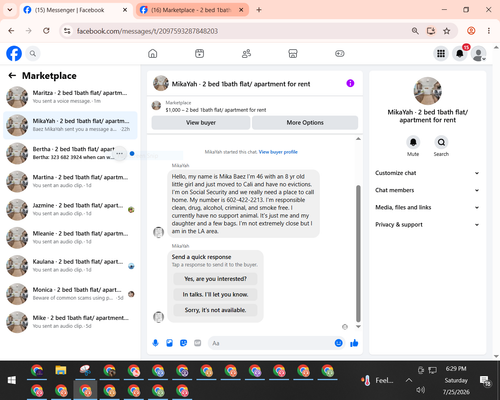Open the Friends icon in top navigation
The width and height of the screenshot is (500, 400).
pyautogui.click(x=246, y=53)
